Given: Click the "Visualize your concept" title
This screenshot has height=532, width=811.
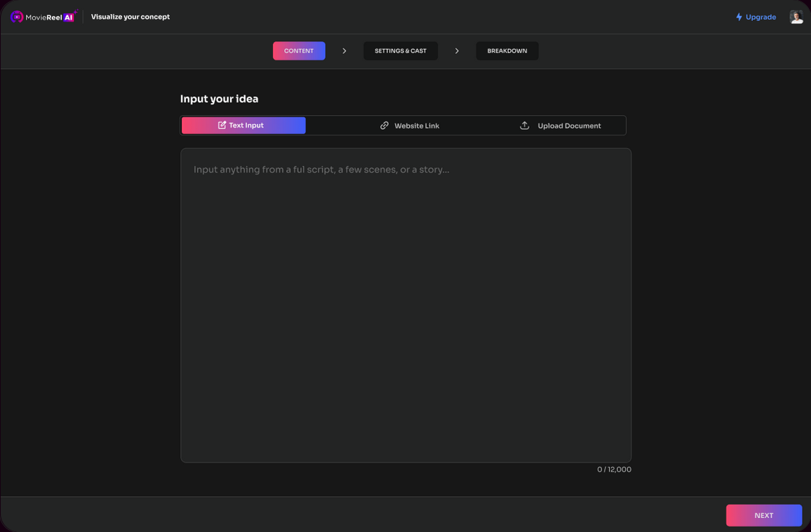Looking at the screenshot, I should point(130,17).
